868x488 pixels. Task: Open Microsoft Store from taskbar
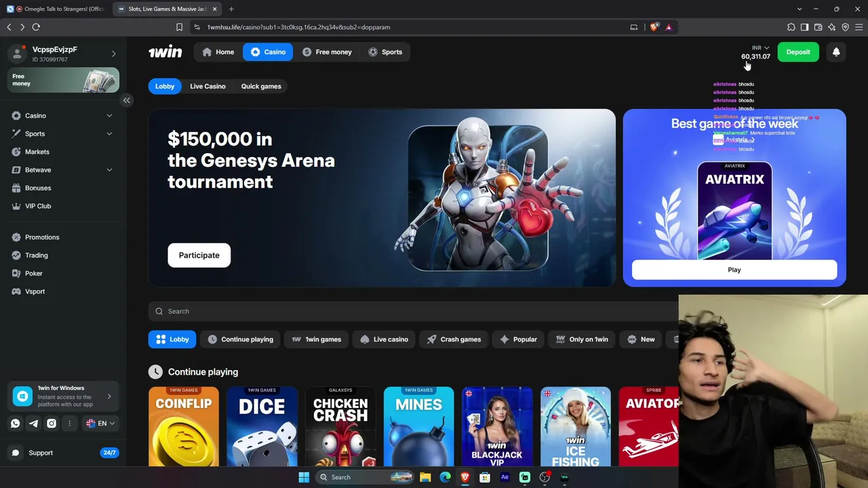485,477
